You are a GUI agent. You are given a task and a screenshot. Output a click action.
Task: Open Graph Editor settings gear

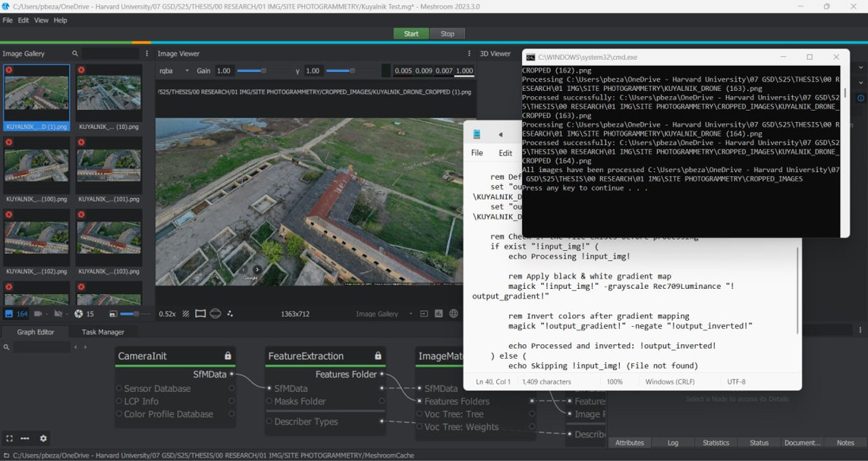pos(43,438)
